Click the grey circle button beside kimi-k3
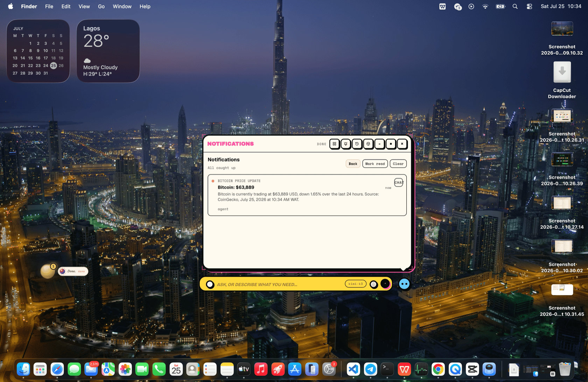 click(374, 284)
